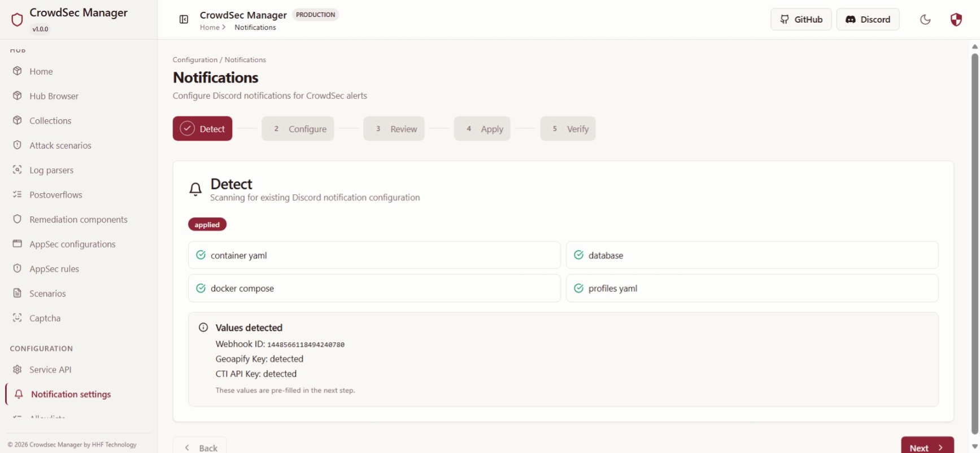Screen dimensions: 980x453
Task: Open Service API in the sidebar
Action: point(50,369)
